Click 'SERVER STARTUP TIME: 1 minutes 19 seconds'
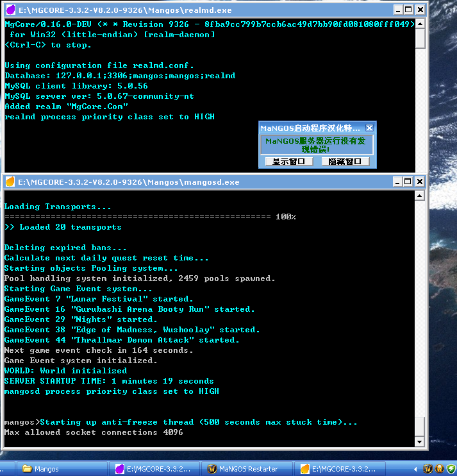Image resolution: width=457 pixels, height=476 pixels. point(109,381)
